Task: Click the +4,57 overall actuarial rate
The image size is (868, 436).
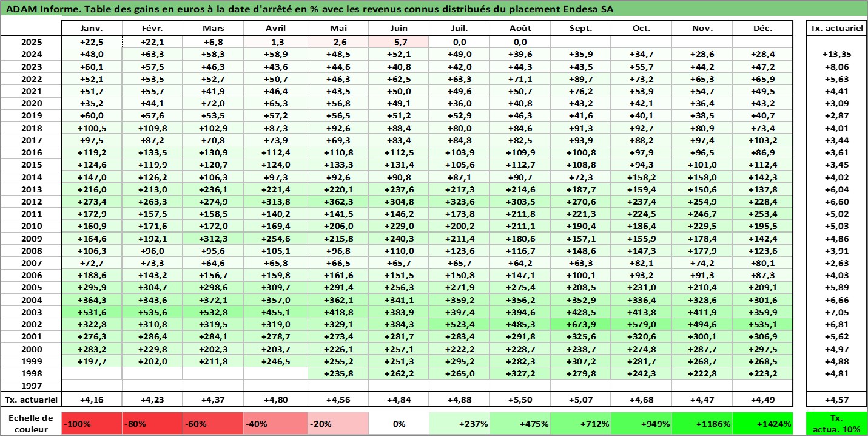Action: tap(836, 400)
